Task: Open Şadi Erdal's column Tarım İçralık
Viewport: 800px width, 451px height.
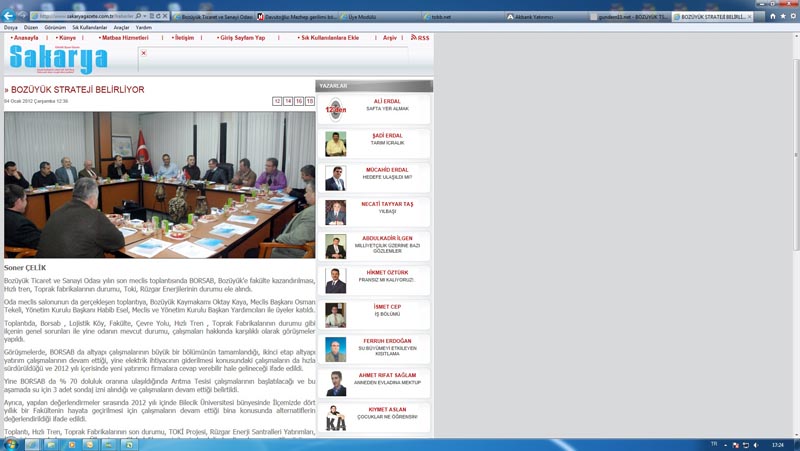Action: 387,143
